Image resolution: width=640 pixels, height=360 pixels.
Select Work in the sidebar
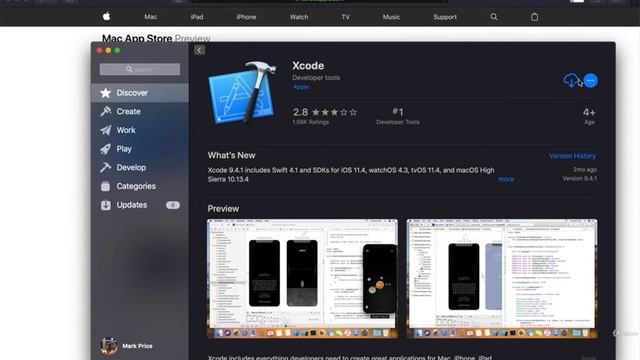140,130
